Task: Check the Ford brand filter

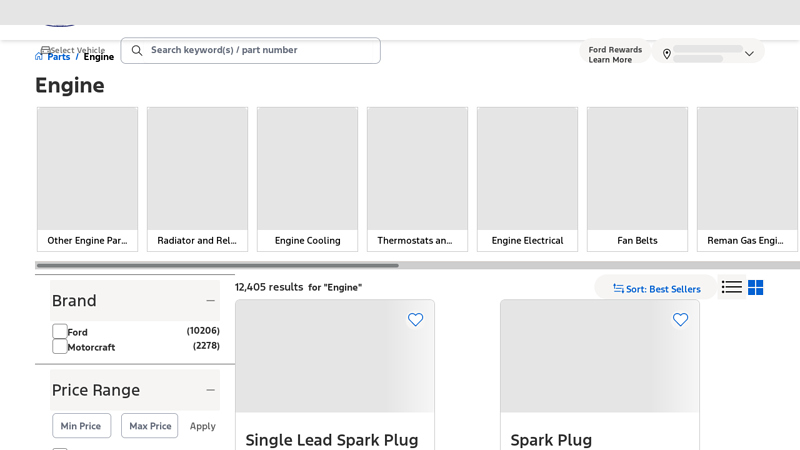Action: coord(60,331)
